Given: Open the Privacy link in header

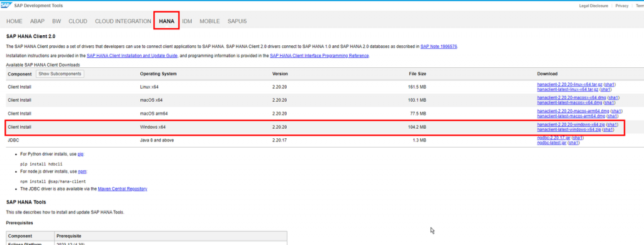Looking at the screenshot, I should tap(622, 6).
